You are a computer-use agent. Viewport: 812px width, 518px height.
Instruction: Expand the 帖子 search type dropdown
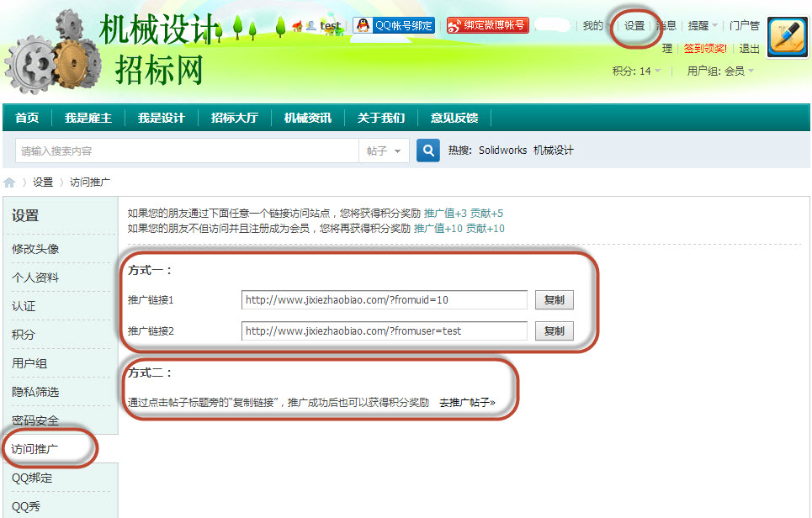[384, 151]
